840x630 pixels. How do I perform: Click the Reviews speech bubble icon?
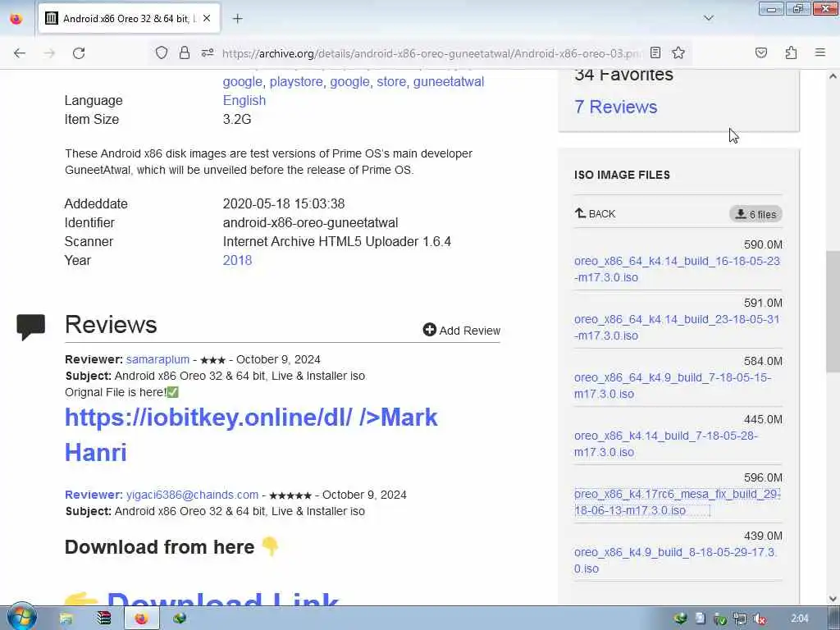coord(30,326)
